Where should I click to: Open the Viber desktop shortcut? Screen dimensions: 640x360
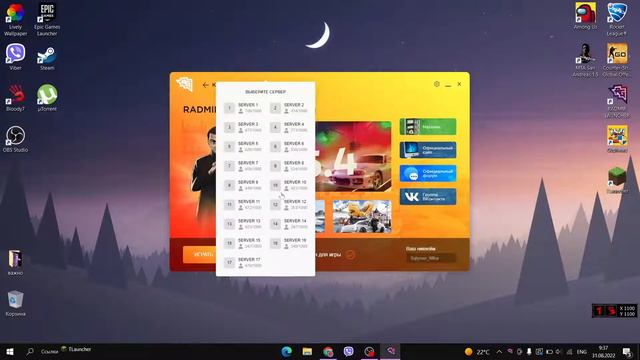[16, 57]
